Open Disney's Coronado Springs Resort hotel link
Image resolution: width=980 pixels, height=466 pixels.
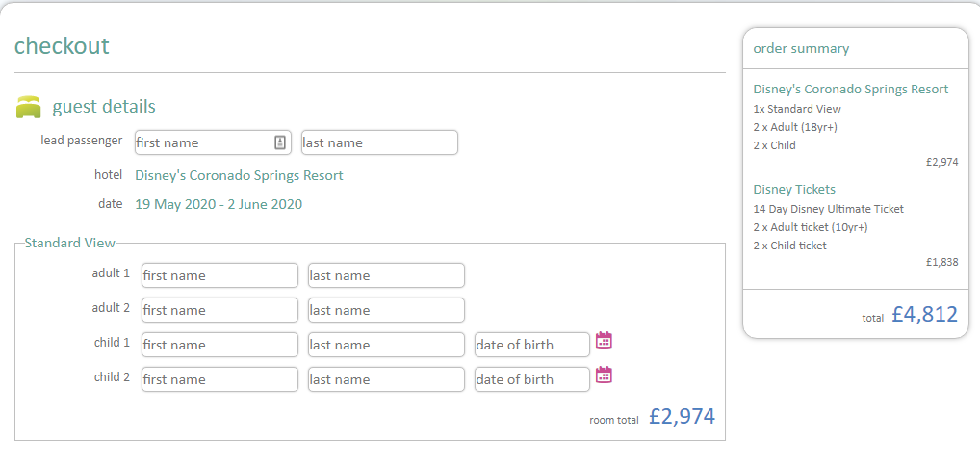pos(239,175)
